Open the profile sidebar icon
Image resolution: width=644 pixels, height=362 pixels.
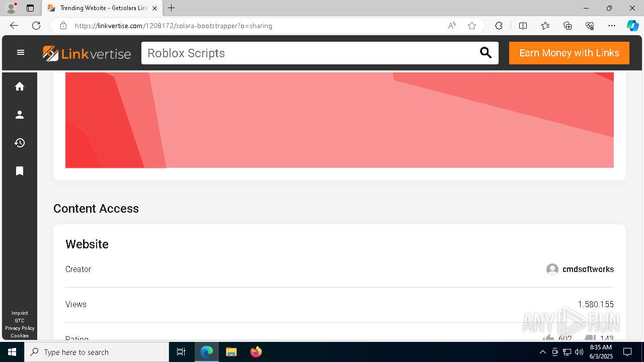[20, 115]
